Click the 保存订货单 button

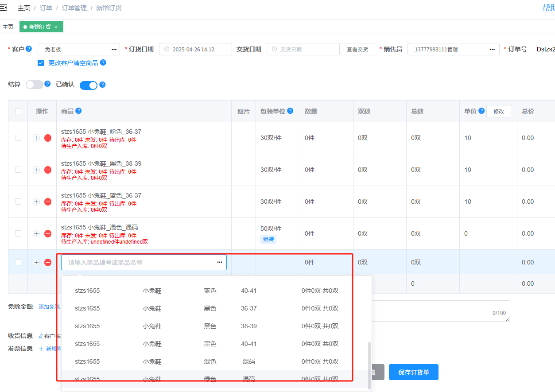point(413,372)
